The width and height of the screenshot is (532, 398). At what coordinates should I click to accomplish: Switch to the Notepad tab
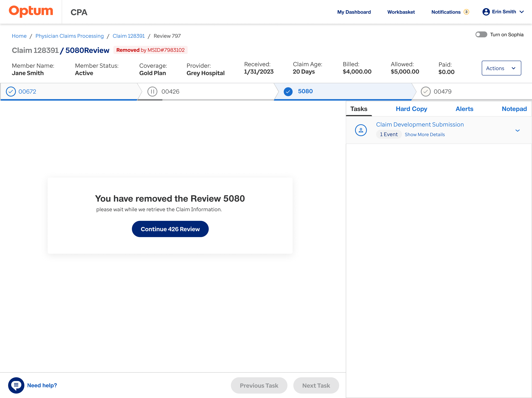point(514,109)
